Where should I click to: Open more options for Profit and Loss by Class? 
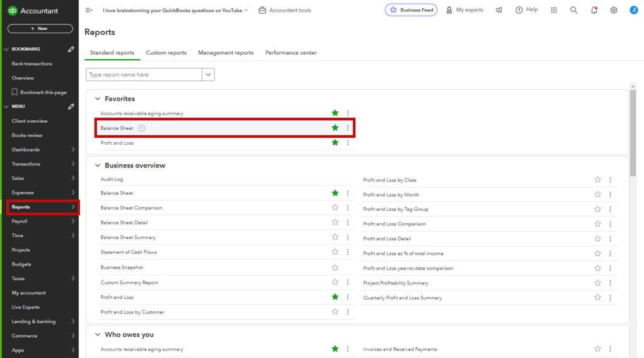[610, 179]
